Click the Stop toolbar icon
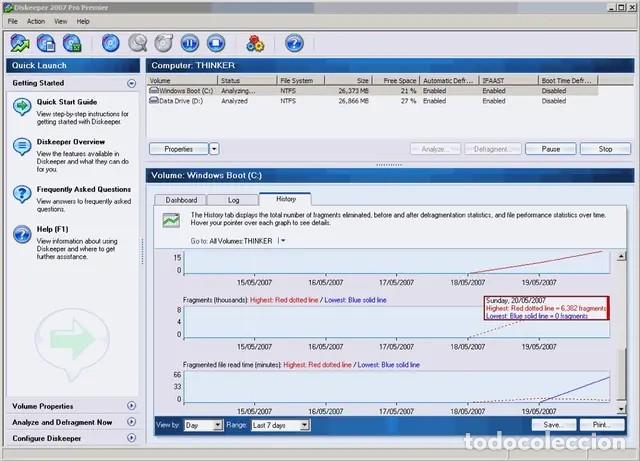The height and width of the screenshot is (461, 640). click(x=216, y=43)
